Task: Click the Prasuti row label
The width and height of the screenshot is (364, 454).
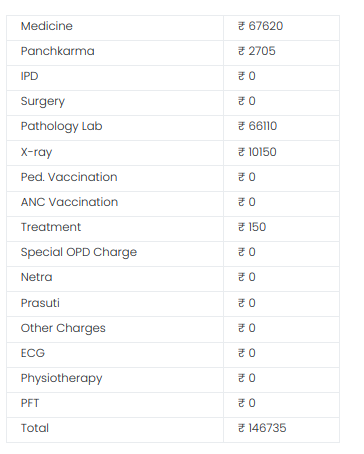Action: pyautogui.click(x=40, y=303)
